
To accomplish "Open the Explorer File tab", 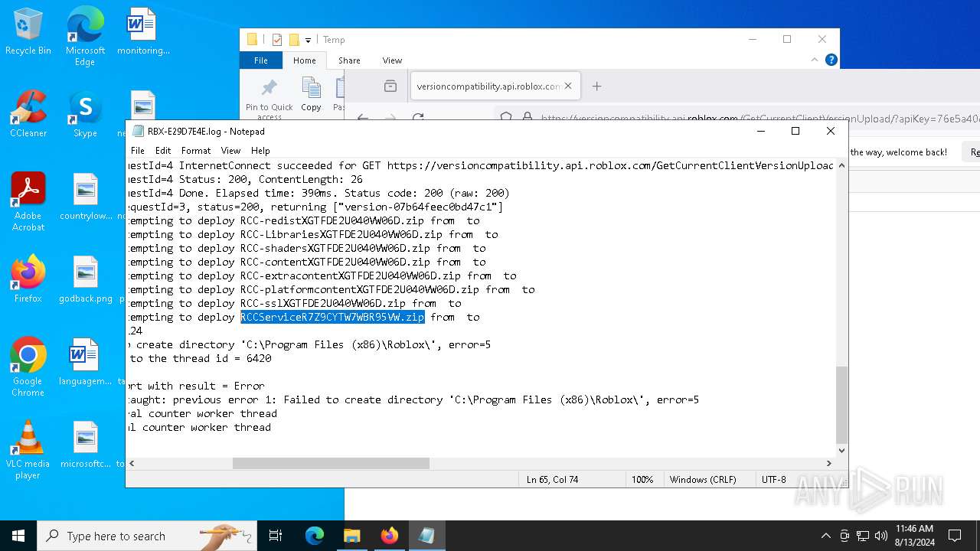I will pos(261,60).
